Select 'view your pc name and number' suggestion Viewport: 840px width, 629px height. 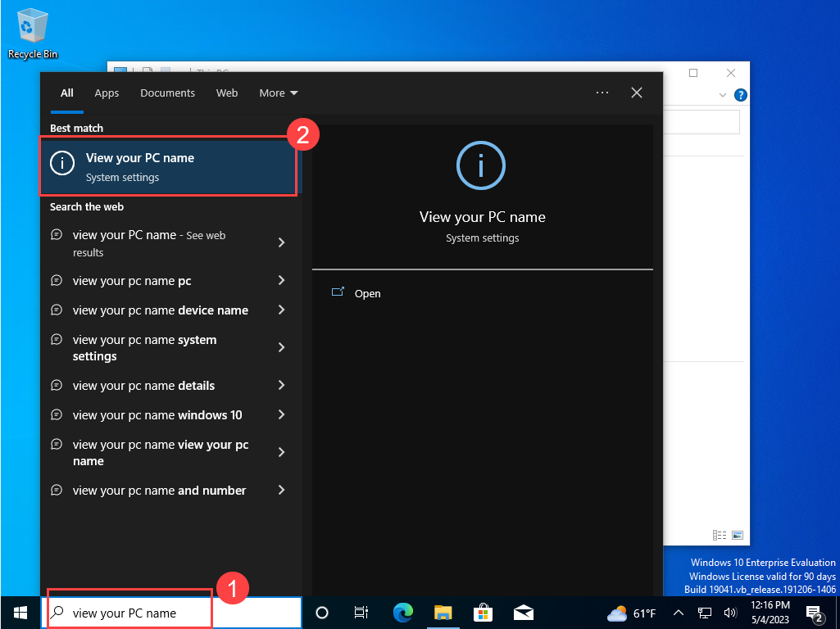point(159,491)
